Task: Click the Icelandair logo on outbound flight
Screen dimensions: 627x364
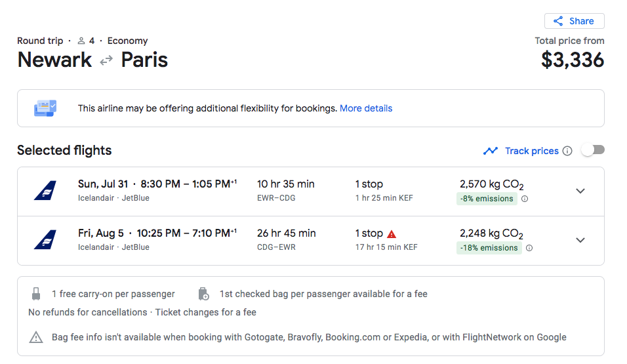Action: tap(45, 190)
